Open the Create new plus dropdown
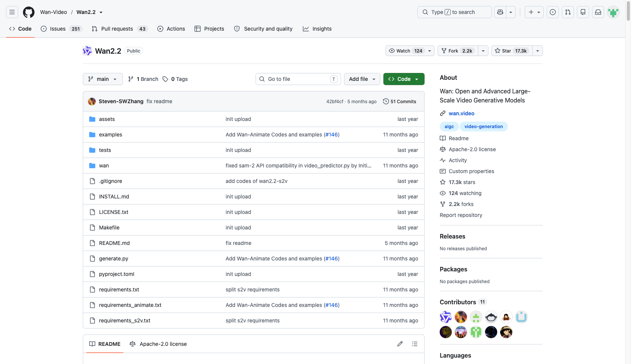 coord(534,12)
